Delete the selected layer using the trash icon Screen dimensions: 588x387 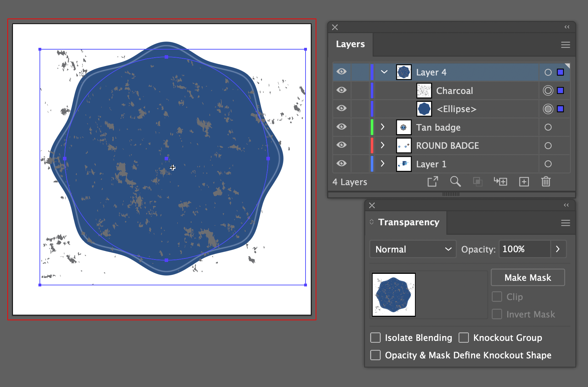click(546, 182)
